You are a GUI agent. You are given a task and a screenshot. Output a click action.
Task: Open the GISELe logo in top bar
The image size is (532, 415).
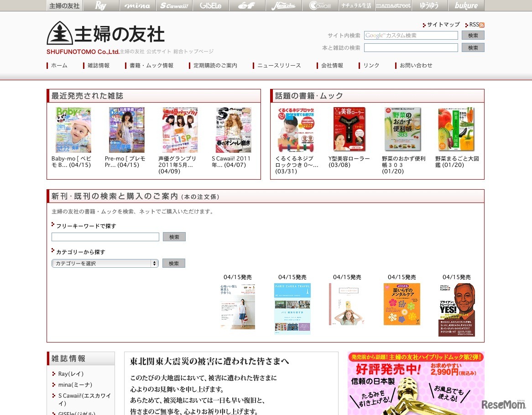(211, 5)
